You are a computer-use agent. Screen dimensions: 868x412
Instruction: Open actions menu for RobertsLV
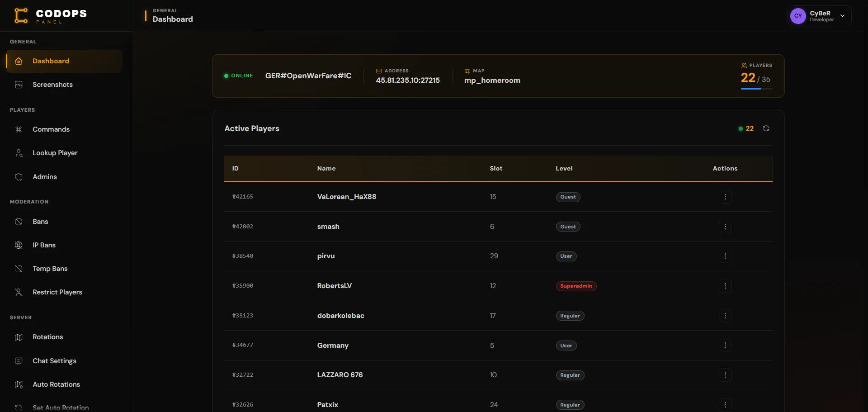(x=725, y=286)
